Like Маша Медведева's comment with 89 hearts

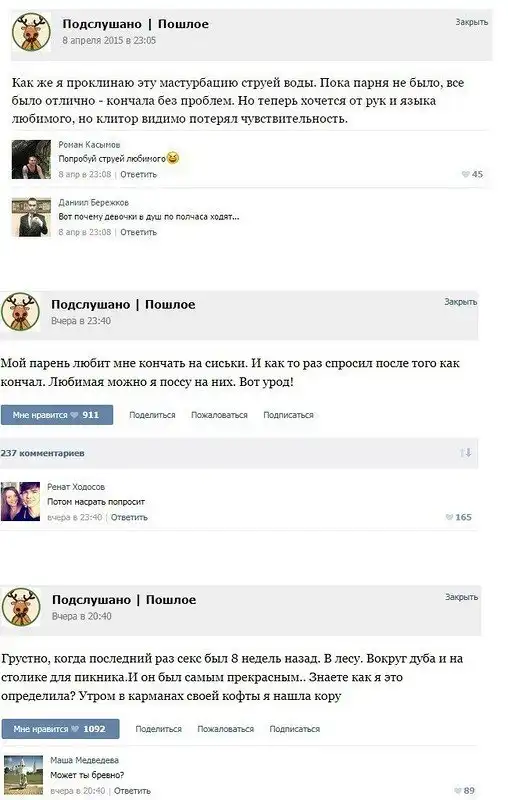(x=464, y=790)
